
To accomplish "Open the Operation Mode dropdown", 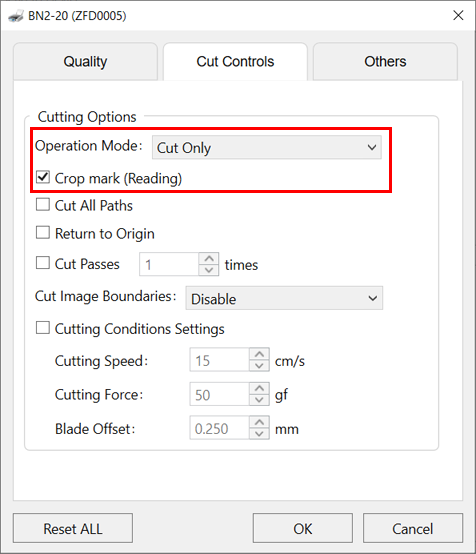I will tap(267, 147).
